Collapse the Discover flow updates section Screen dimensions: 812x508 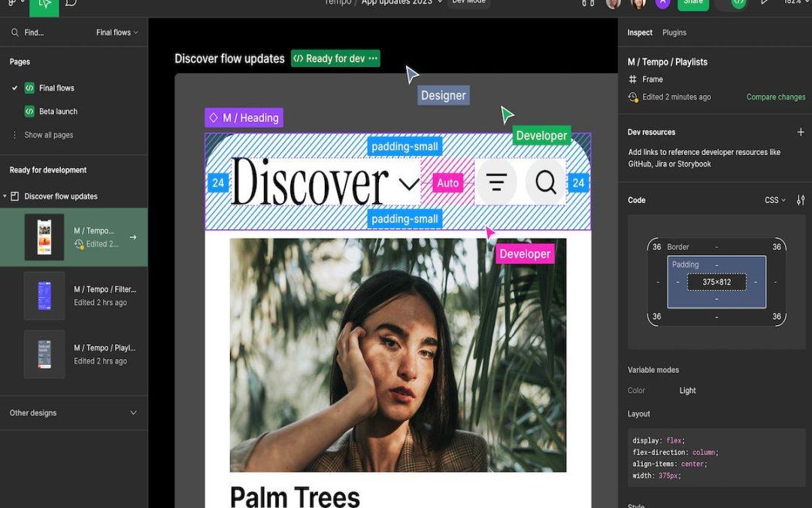pyautogui.click(x=5, y=196)
